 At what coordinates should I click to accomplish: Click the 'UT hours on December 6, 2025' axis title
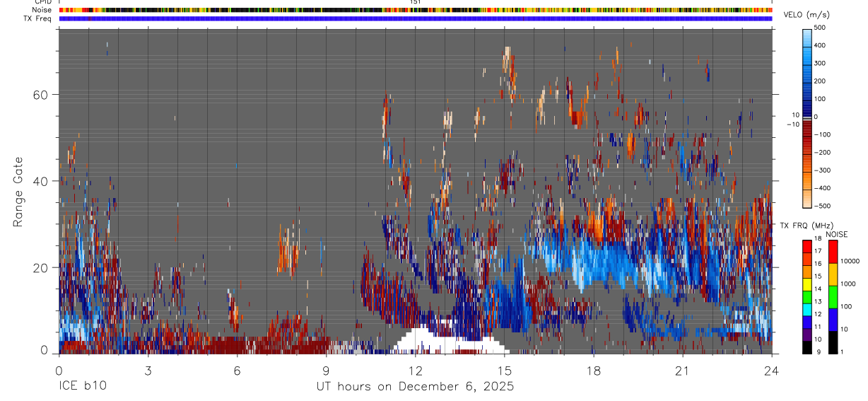tap(415, 387)
